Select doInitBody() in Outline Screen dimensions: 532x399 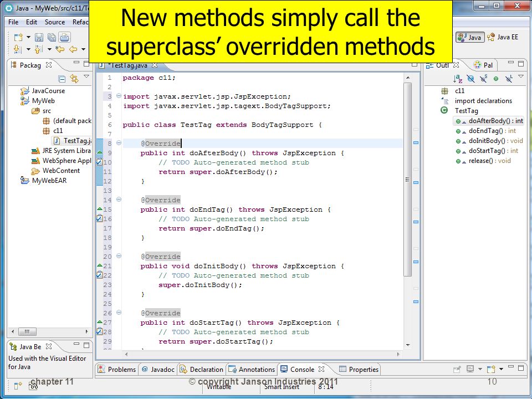(489, 141)
